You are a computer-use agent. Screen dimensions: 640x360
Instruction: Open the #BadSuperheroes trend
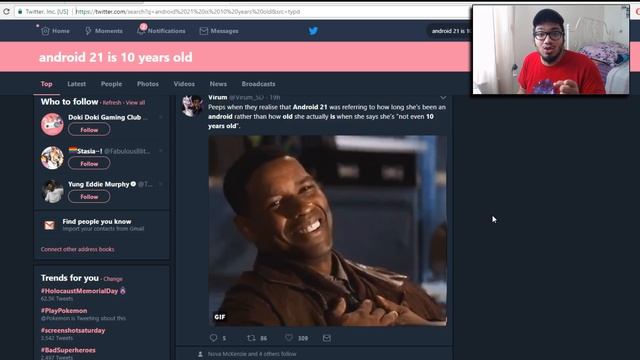(x=68, y=350)
